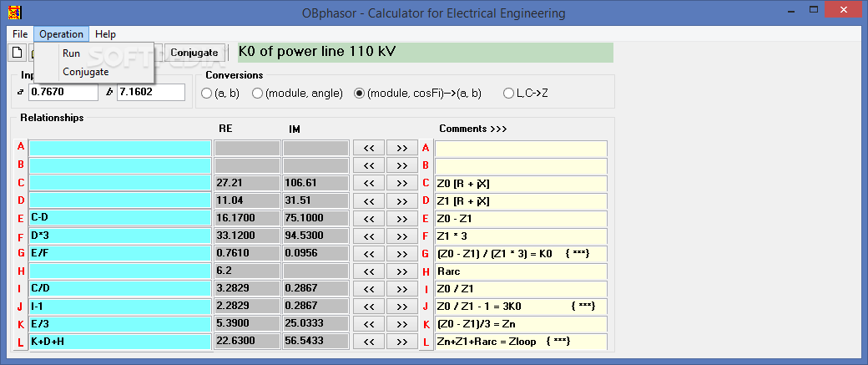Screen dimensions: 868x365
Task: Click the Comments >>> header
Action: pos(472,129)
